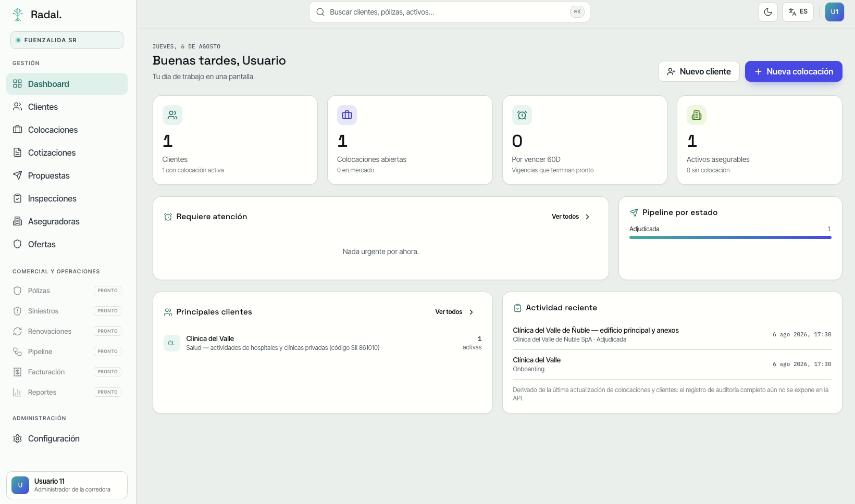Viewport: 855px width, 504px height.
Task: Click Ver todos in Principales clientes
Action: coord(454,312)
